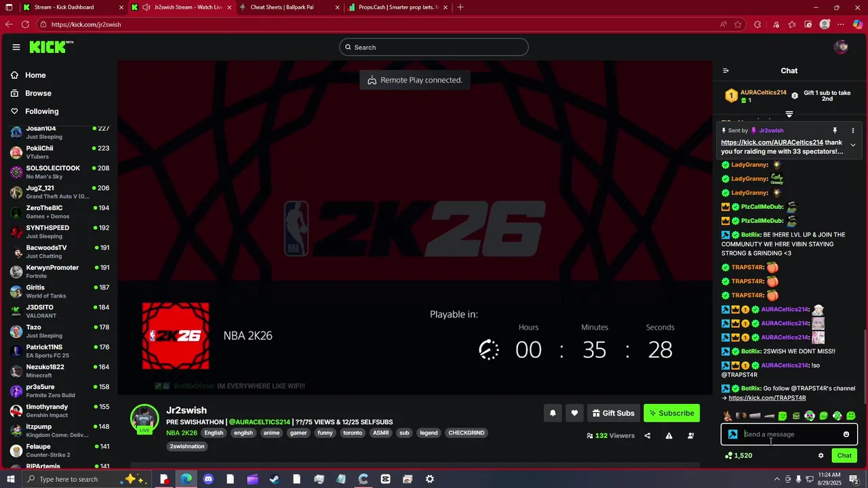Click the Kick search box
Viewport: 868px width, 488px height.
[x=434, y=47]
